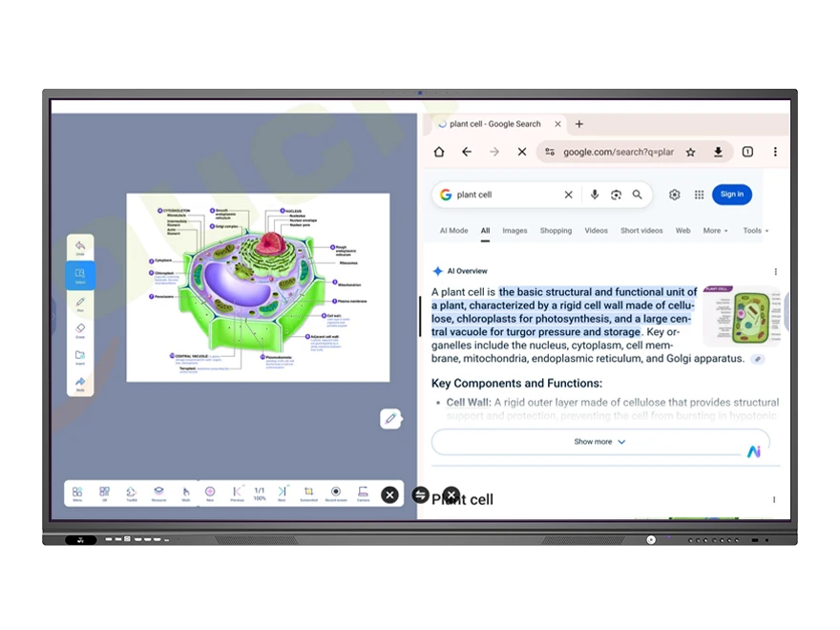Switch to AI Mode tab

coord(453,231)
